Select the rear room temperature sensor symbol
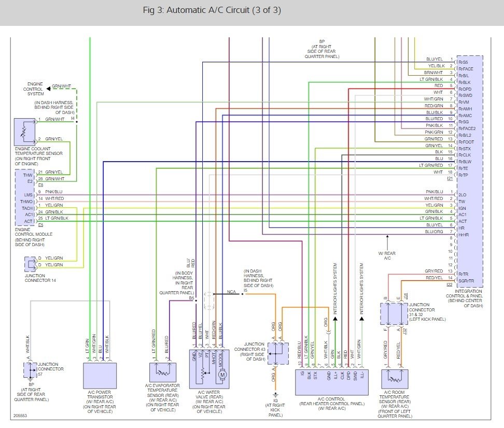This screenshot has width=504, height=428. (395, 379)
